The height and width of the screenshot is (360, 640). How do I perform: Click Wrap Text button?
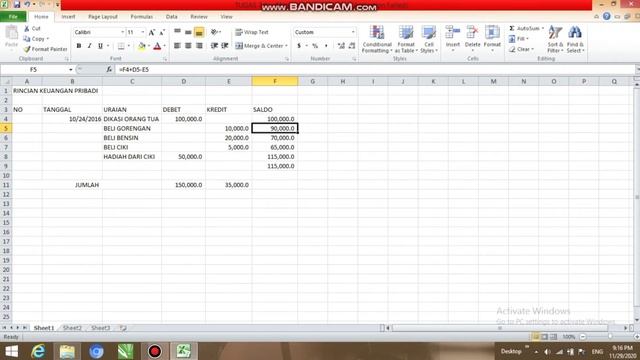252,32
